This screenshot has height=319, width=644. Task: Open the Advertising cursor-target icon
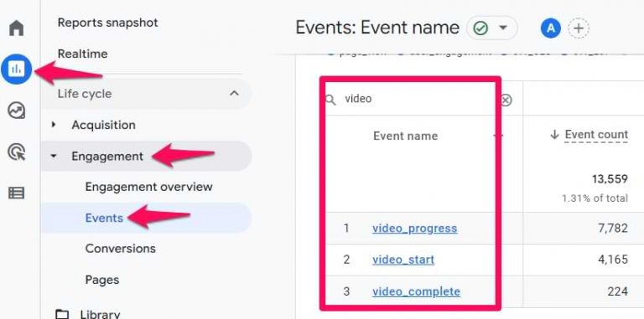point(17,152)
